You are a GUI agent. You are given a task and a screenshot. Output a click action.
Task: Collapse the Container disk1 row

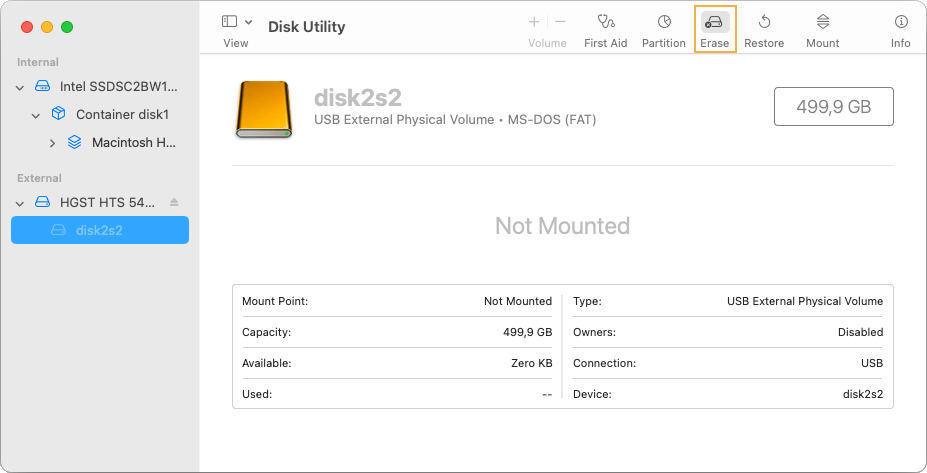(x=35, y=115)
